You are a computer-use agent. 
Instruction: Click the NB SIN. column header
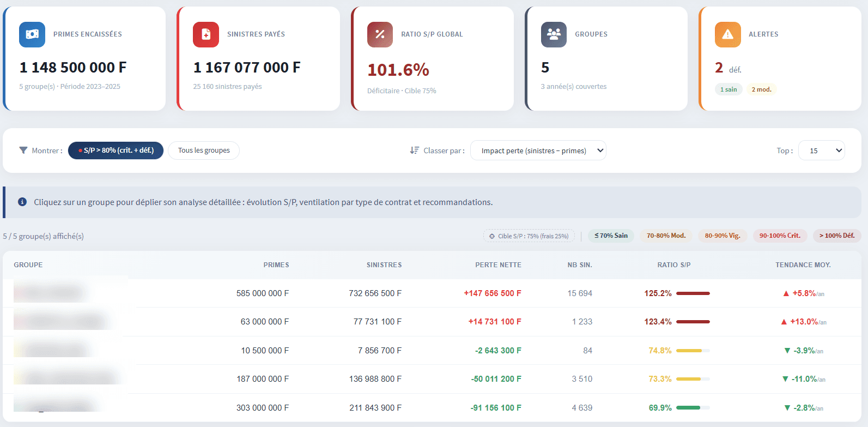[580, 265]
